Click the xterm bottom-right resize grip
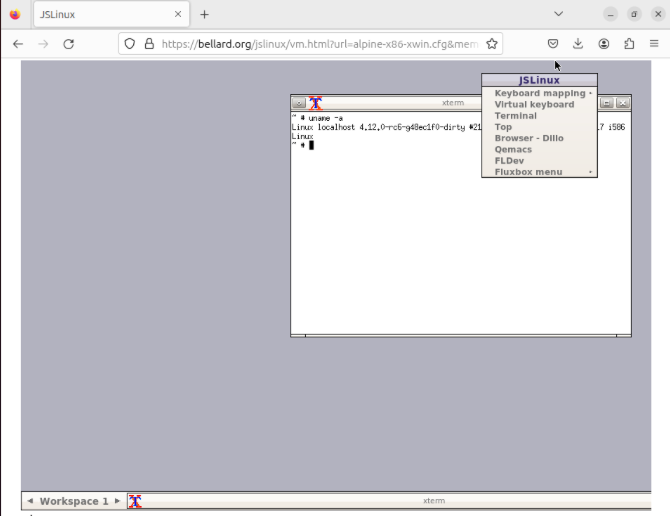 (624, 336)
